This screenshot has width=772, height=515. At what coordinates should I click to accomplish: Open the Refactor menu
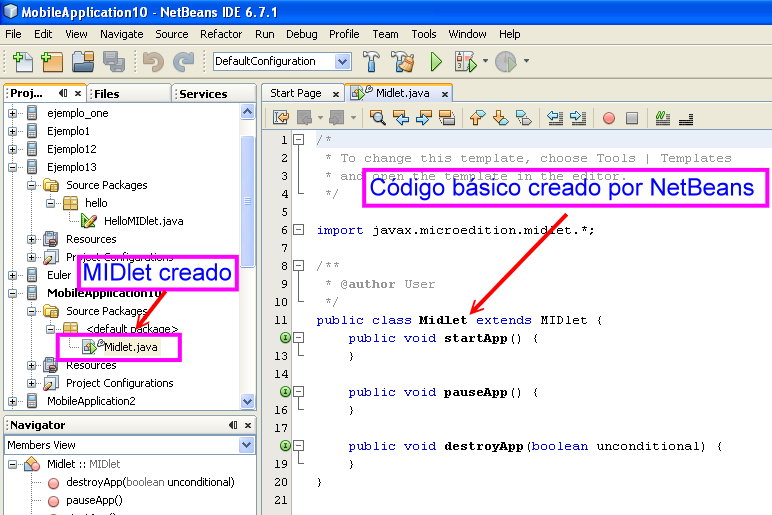pos(221,34)
